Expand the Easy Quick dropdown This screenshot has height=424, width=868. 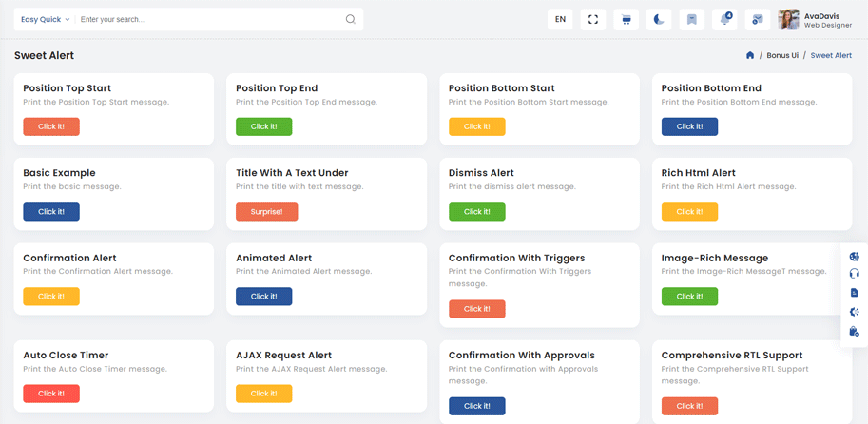(x=45, y=19)
